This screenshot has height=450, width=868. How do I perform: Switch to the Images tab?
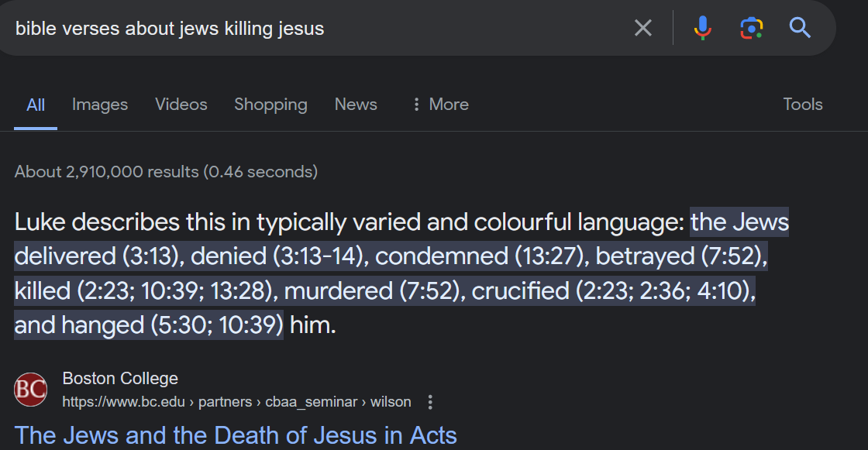coord(100,105)
